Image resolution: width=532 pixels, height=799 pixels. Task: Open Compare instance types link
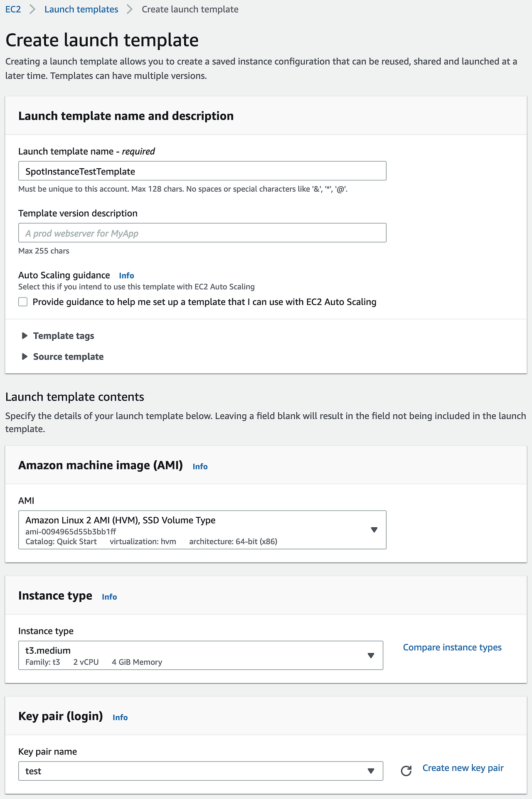452,647
